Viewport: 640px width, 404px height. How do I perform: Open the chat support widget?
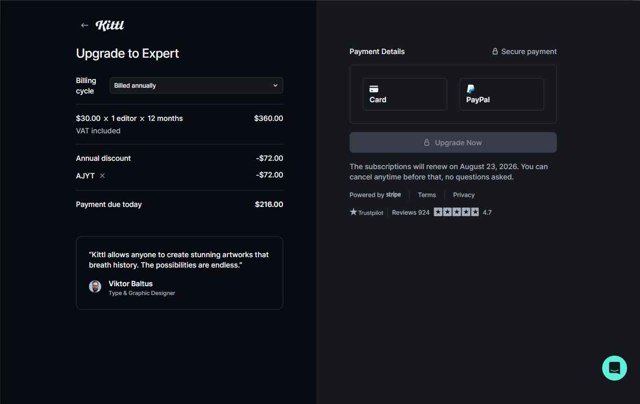coord(614,368)
